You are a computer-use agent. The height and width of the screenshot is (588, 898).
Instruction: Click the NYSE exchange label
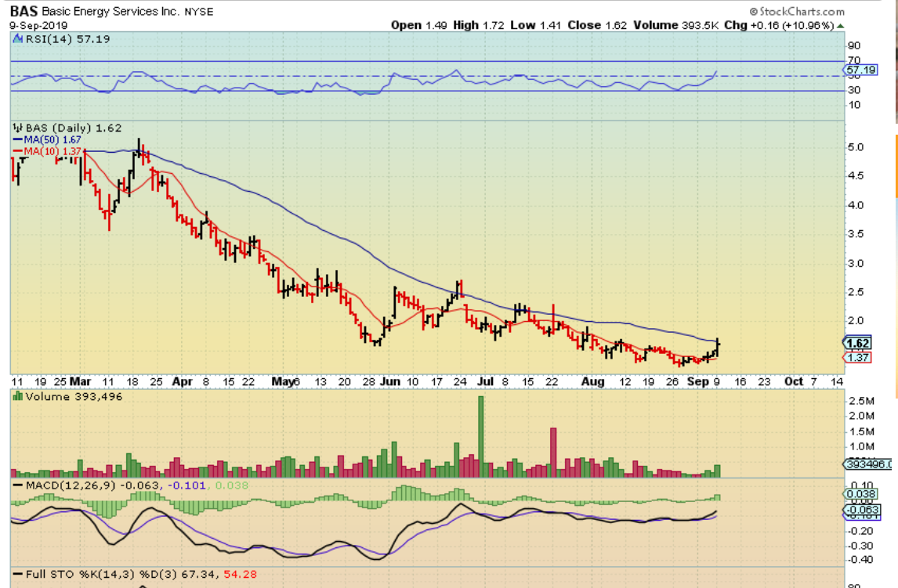198,12
